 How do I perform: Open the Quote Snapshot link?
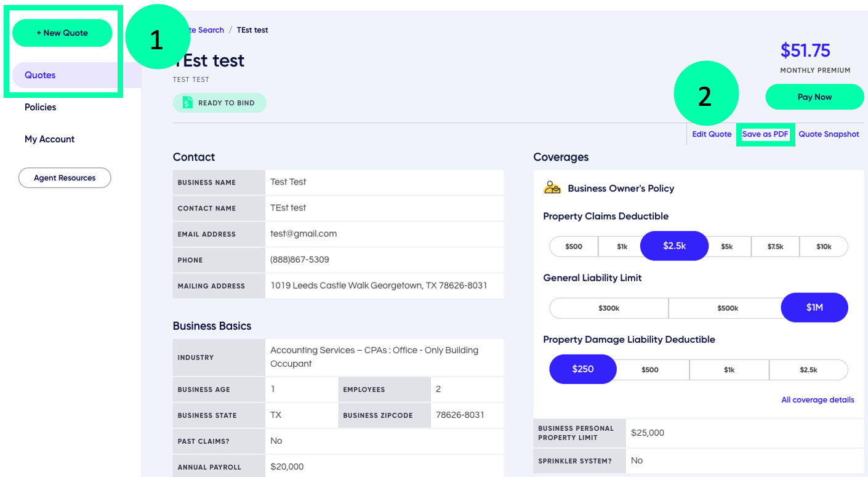(829, 134)
